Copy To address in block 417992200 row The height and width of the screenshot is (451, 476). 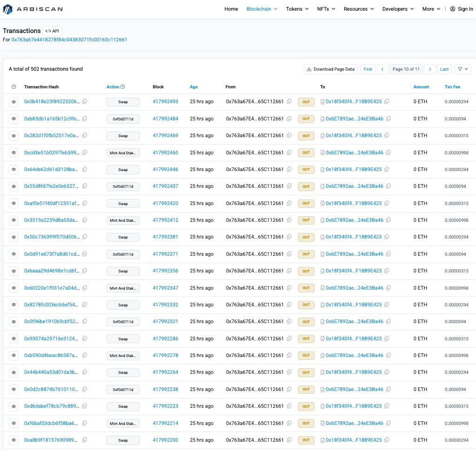(387, 440)
